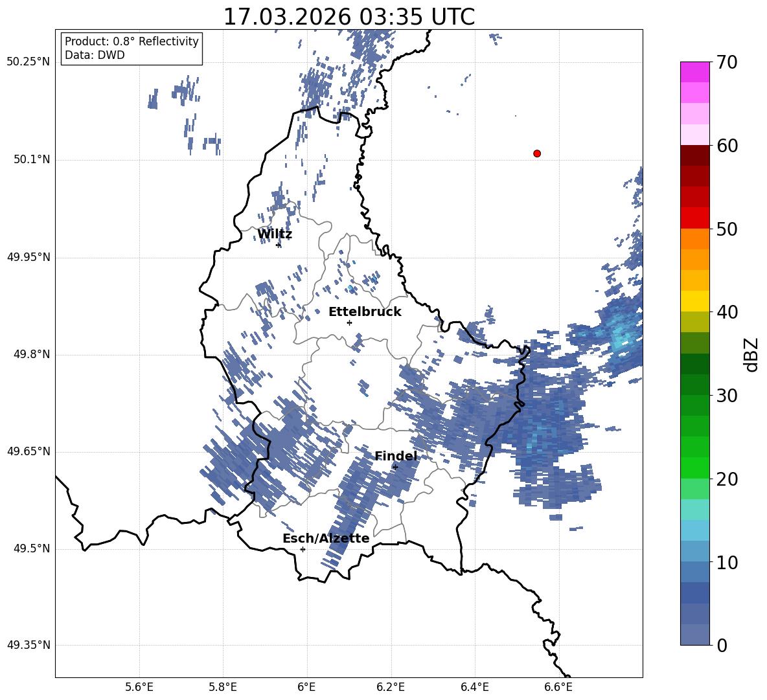The image size is (767, 700).
Task: Pick the magenta swatch atop the colorbar
Action: click(695, 72)
